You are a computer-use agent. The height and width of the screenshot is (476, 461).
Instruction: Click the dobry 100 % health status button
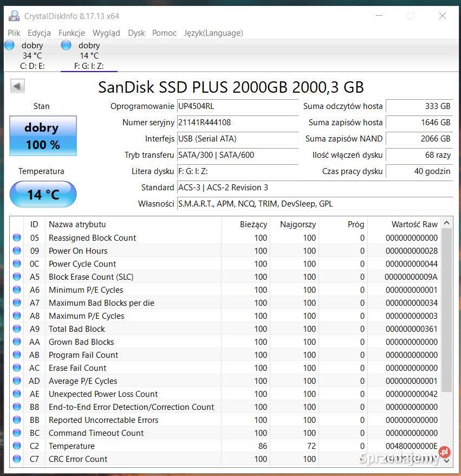pyautogui.click(x=43, y=136)
